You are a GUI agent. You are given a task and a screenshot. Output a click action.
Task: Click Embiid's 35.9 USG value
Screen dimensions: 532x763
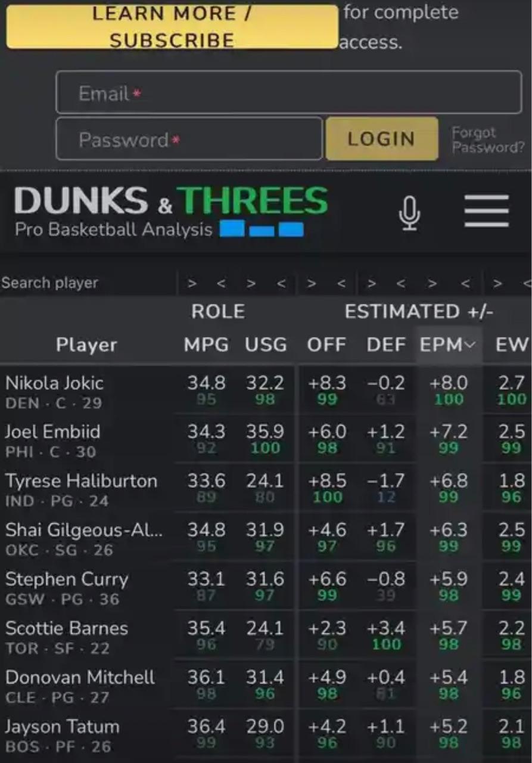pyautogui.click(x=265, y=432)
